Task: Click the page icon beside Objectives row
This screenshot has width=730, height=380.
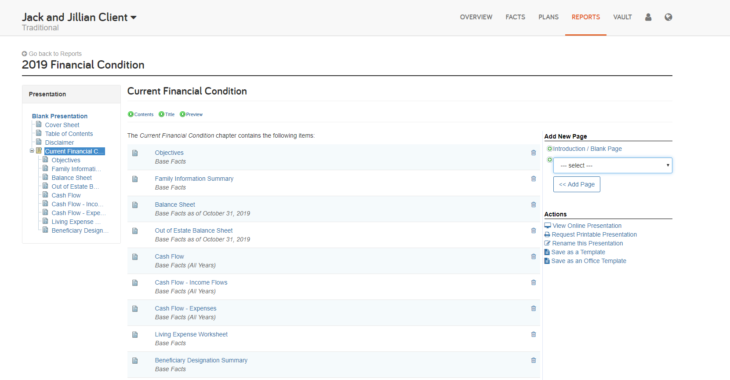Action: 135,153
